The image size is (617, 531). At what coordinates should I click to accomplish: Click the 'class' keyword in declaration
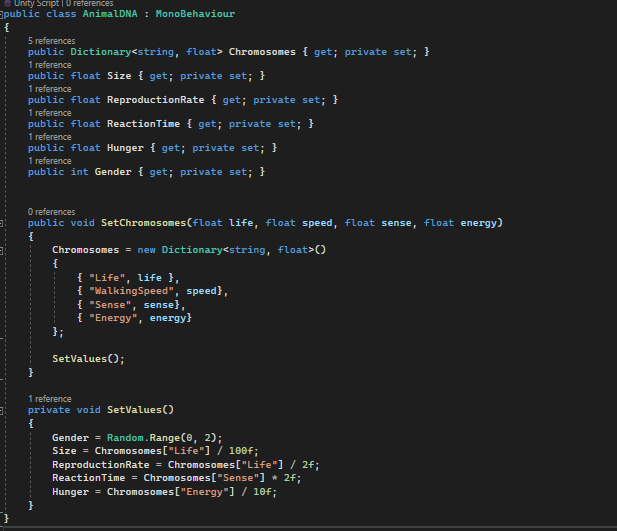pos(61,14)
